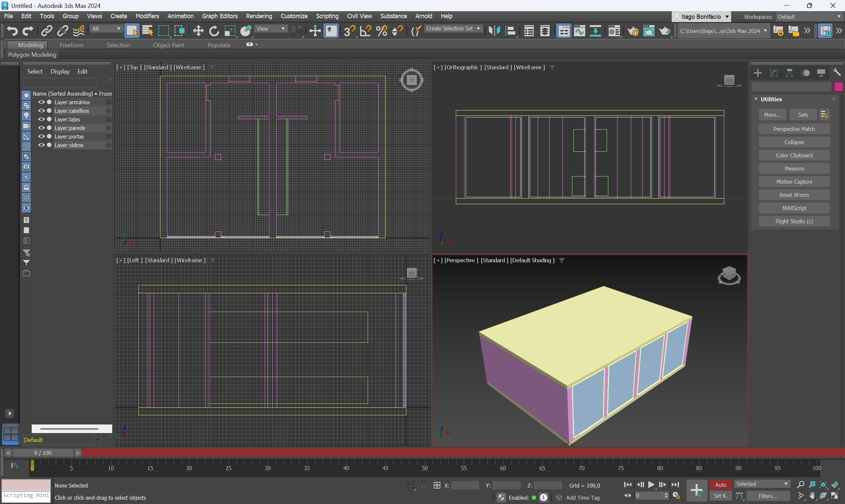
Task: Expand the Workspaces Default dropdown
Action: 809,17
